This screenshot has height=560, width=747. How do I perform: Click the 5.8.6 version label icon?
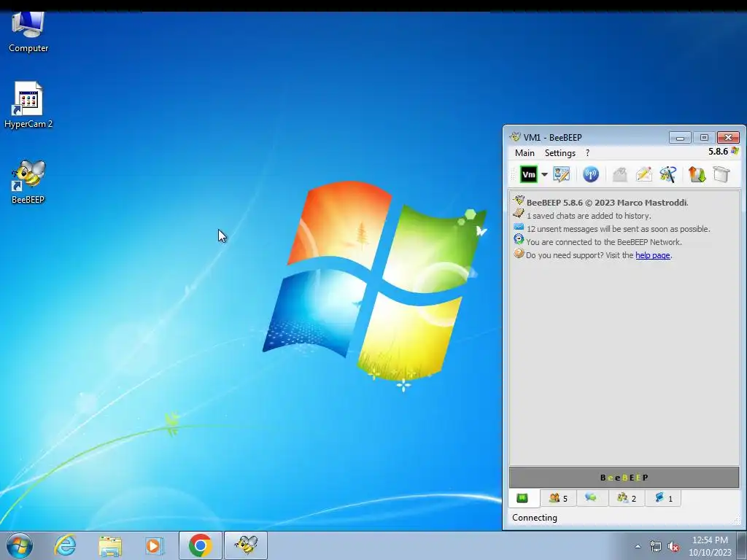(734, 152)
